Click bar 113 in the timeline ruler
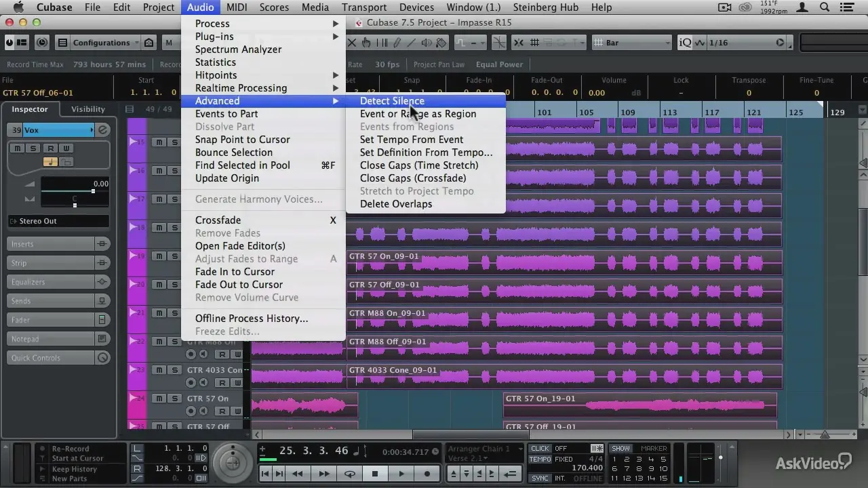 [670, 113]
